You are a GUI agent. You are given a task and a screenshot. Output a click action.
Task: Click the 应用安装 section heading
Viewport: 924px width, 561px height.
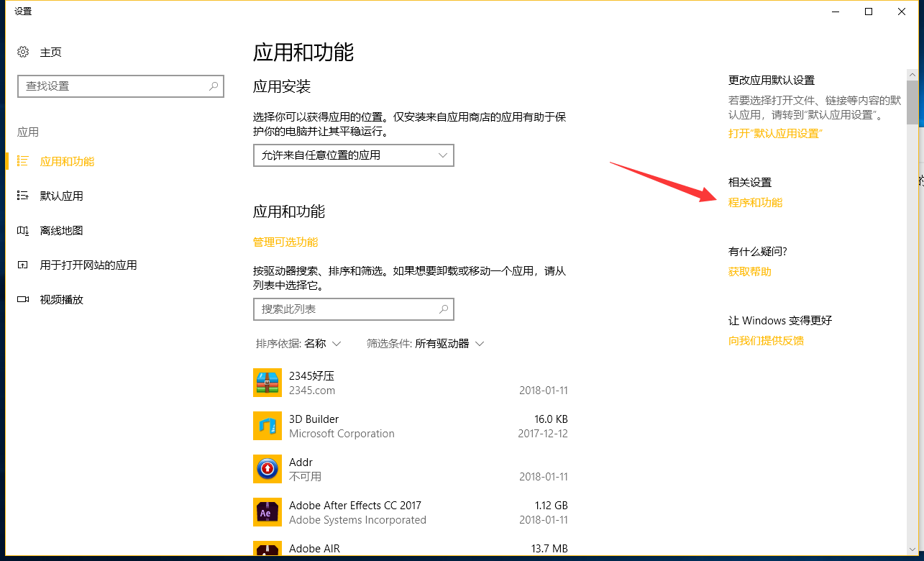282,86
